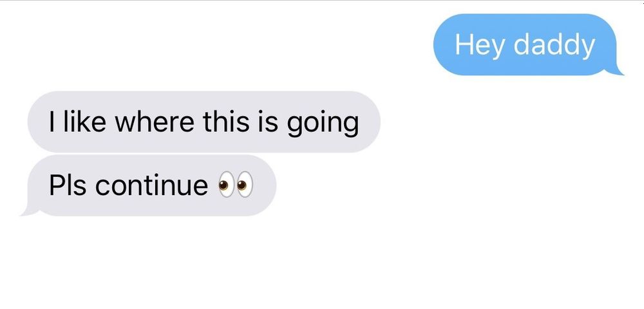Click the blue "Hey daddy" message bubble
Screen dimensions: 644x309
tap(526, 44)
